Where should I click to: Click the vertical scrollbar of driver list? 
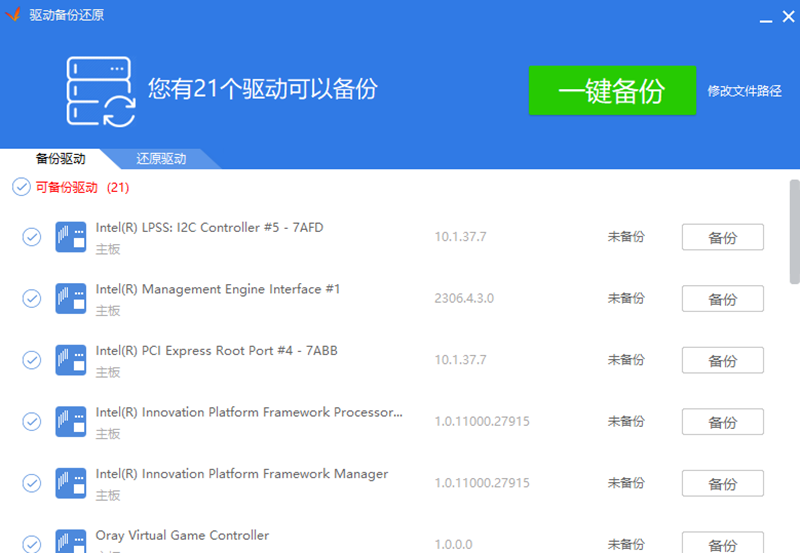click(x=794, y=230)
